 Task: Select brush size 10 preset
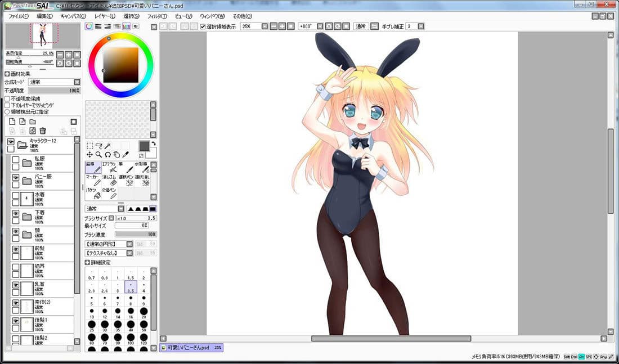point(92,313)
